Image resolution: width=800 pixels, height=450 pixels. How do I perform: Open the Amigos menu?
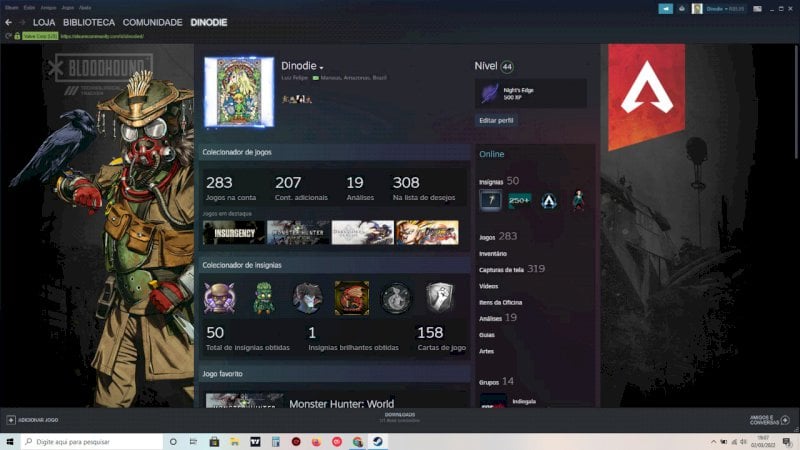click(x=48, y=8)
